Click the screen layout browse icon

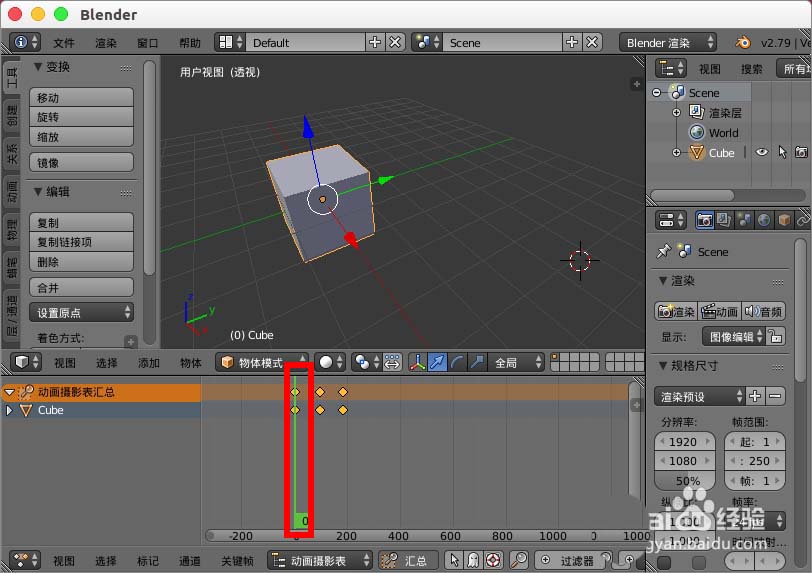pos(229,42)
